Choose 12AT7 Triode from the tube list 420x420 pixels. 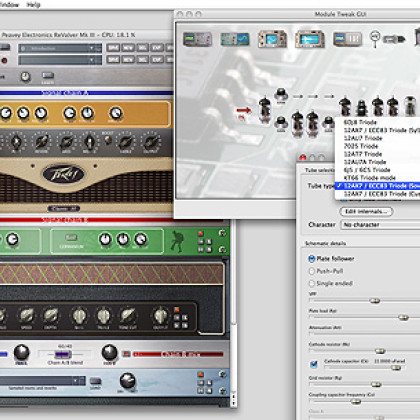coord(363,154)
